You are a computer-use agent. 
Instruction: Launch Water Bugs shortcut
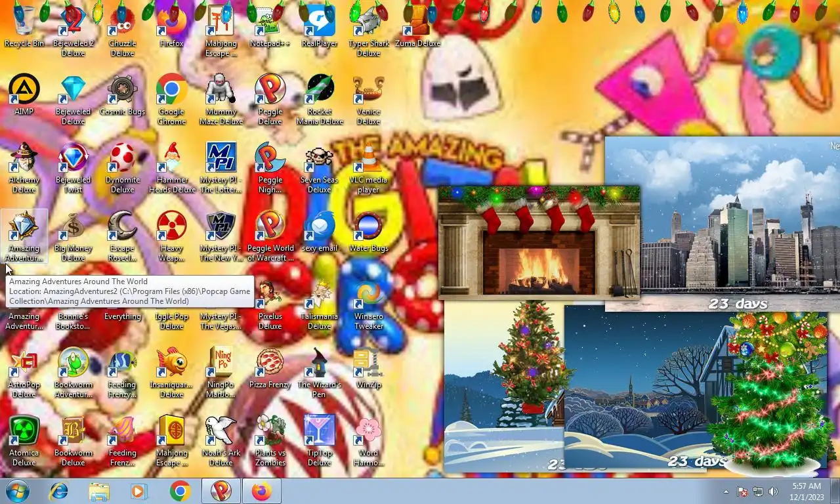[x=369, y=232]
